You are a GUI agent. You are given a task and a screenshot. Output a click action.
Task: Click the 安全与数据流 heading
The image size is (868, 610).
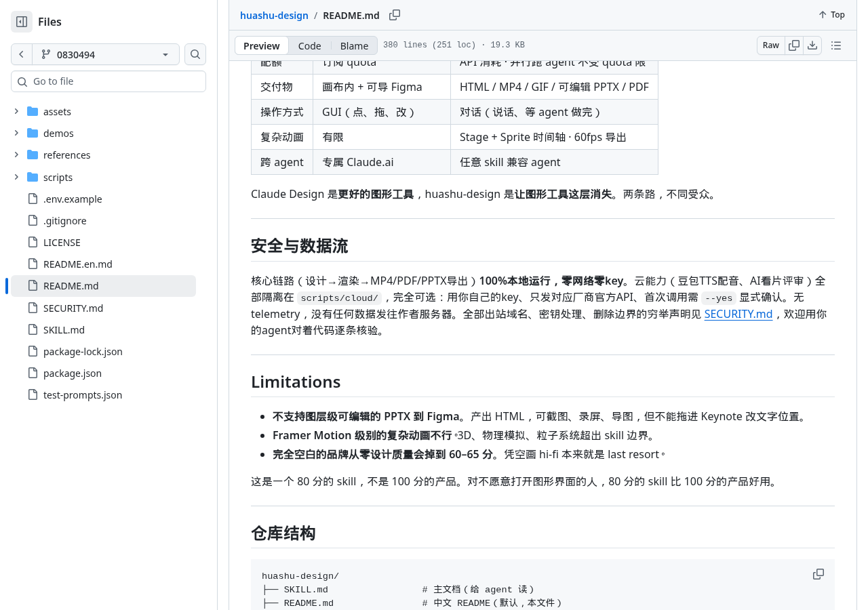click(x=299, y=246)
